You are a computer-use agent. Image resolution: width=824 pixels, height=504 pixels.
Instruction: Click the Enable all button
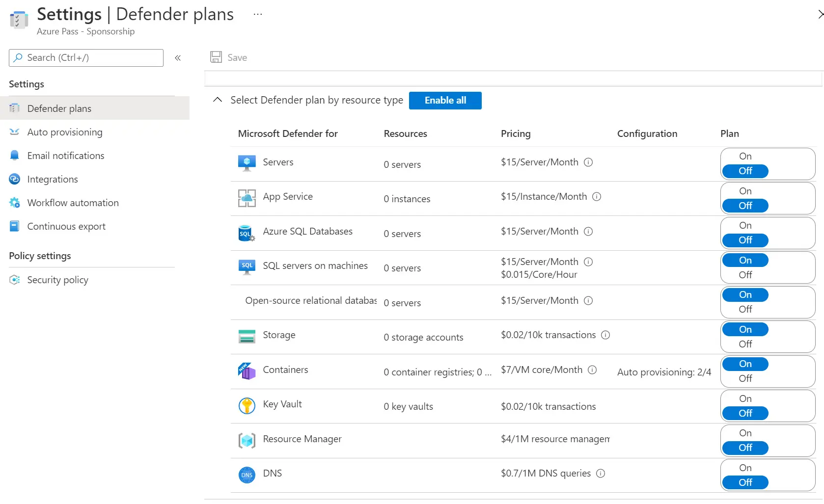pos(445,100)
